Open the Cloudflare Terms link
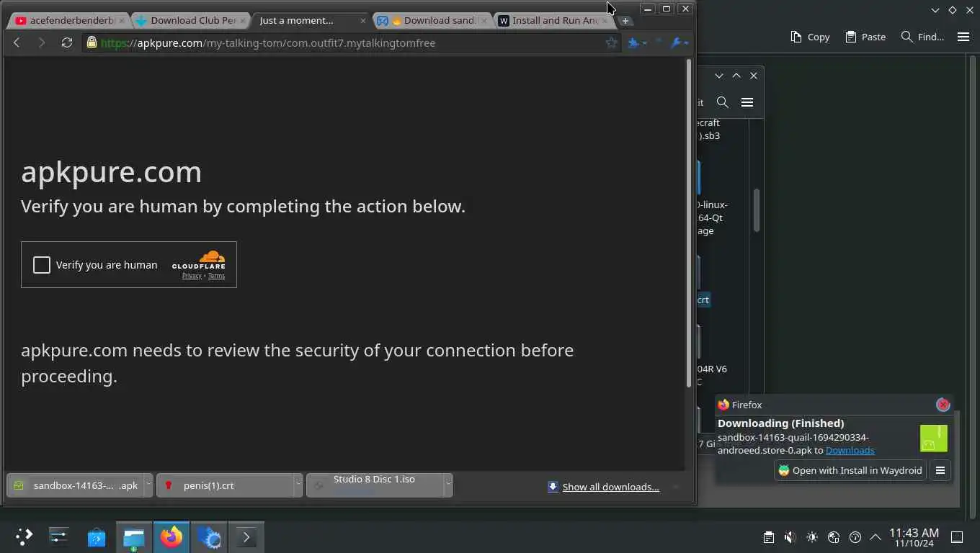This screenshot has height=553, width=980. (x=216, y=276)
